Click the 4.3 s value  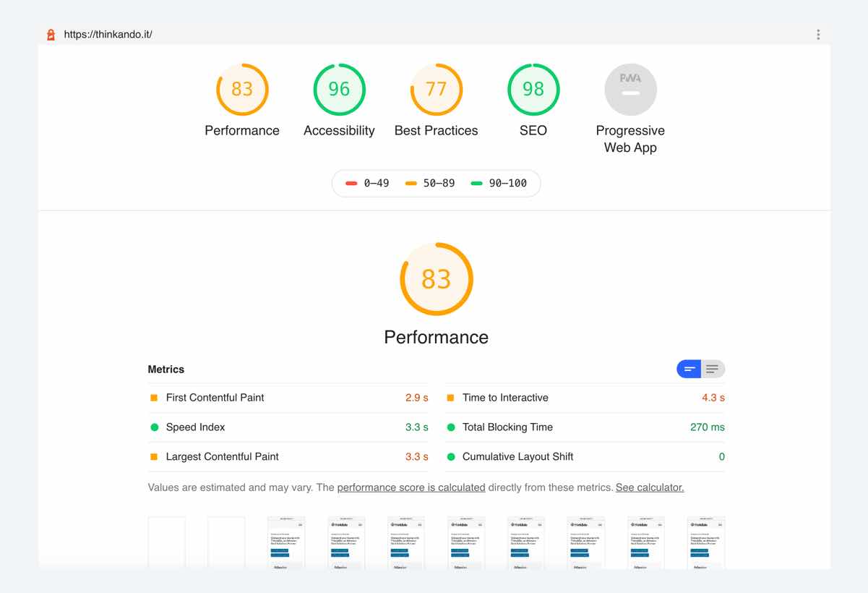pos(713,398)
